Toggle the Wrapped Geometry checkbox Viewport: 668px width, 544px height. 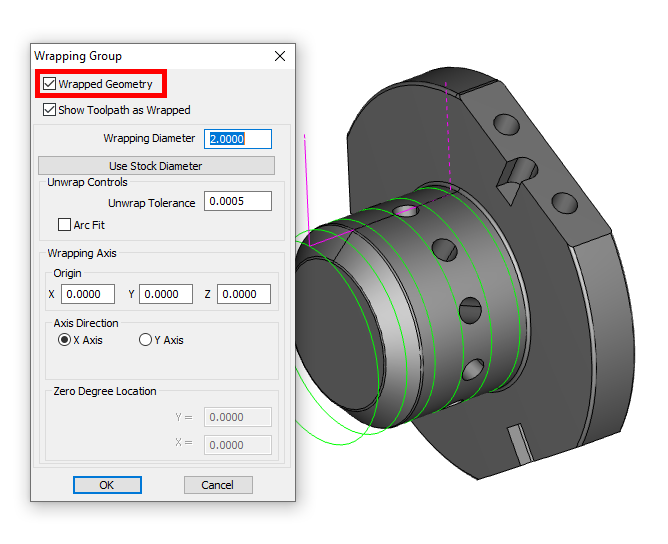(x=49, y=83)
